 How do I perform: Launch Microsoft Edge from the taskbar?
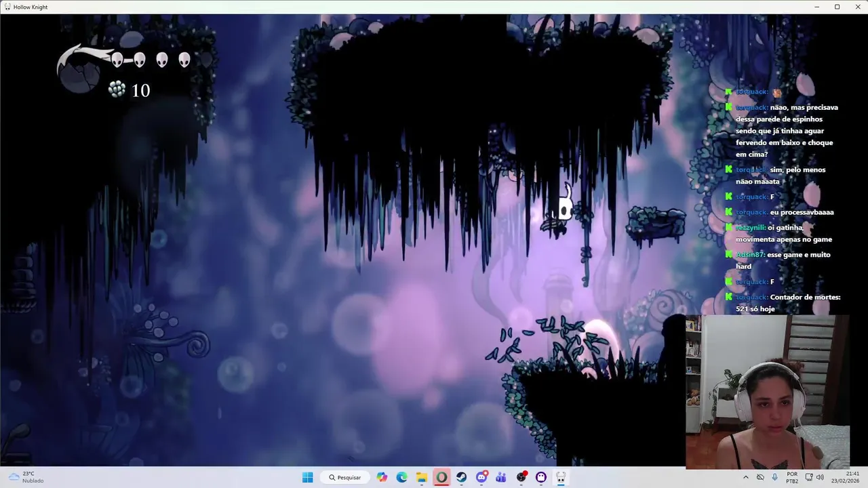[x=402, y=477]
